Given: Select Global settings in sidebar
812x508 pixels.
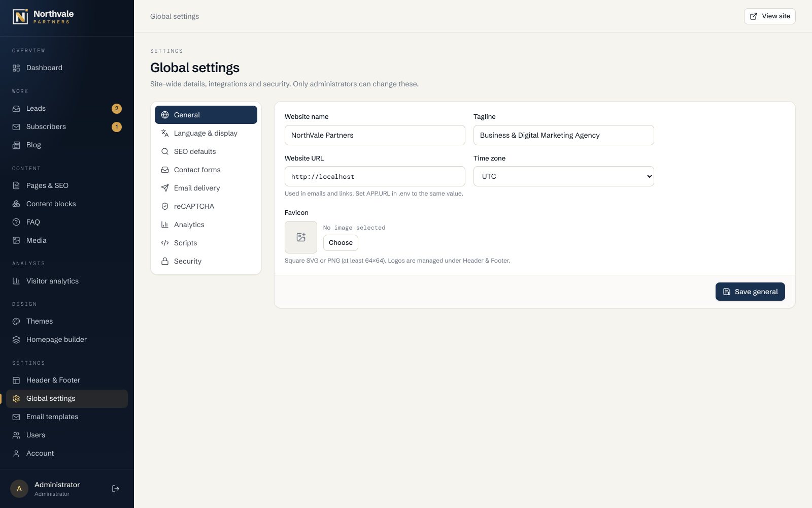Looking at the screenshot, I should tap(67, 399).
